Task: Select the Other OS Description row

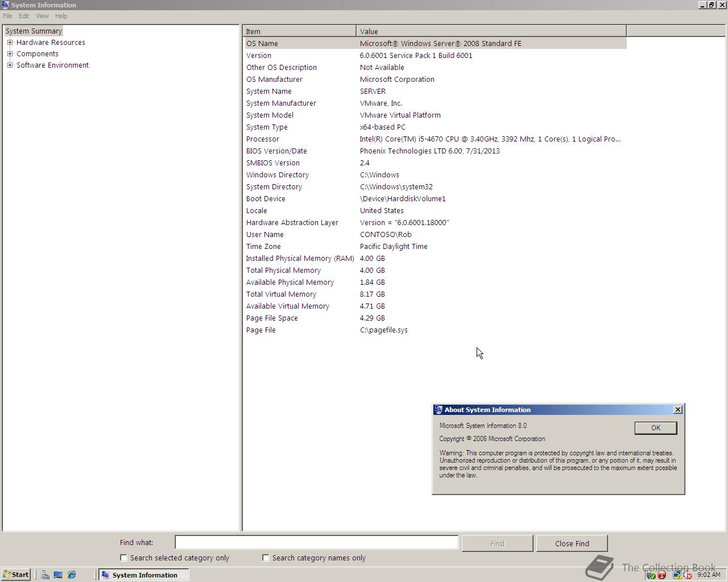Action: (x=435, y=67)
